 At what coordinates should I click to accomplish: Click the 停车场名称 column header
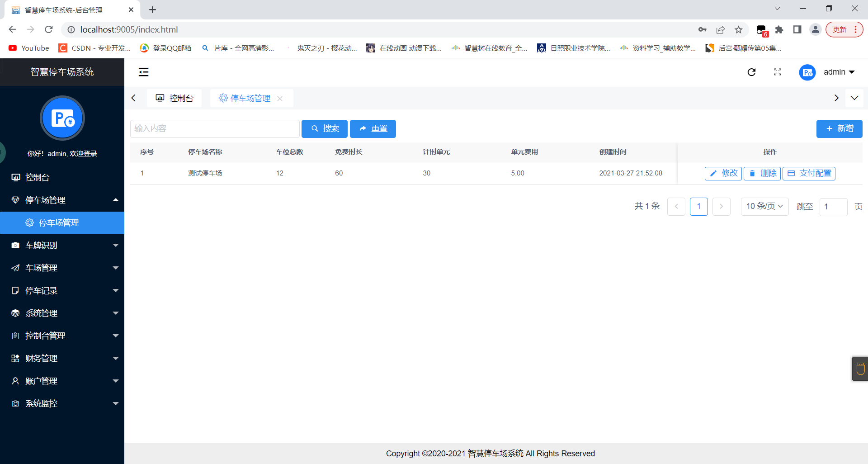click(x=205, y=152)
